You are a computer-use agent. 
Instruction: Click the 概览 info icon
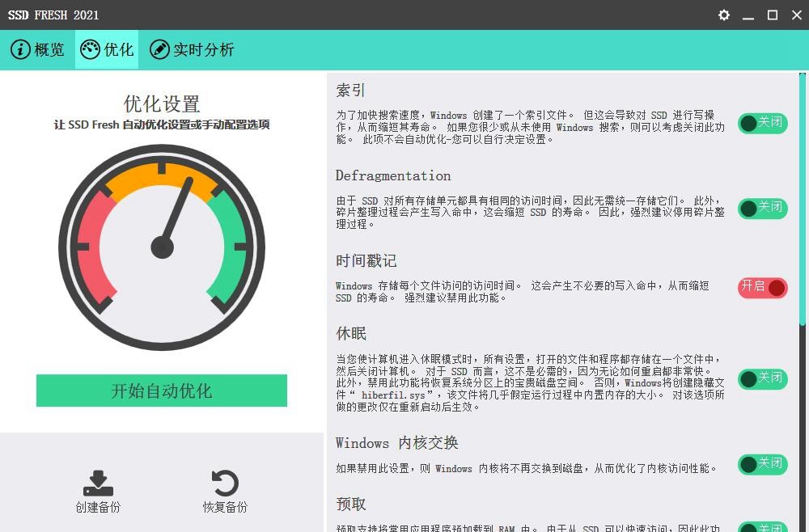(21, 49)
